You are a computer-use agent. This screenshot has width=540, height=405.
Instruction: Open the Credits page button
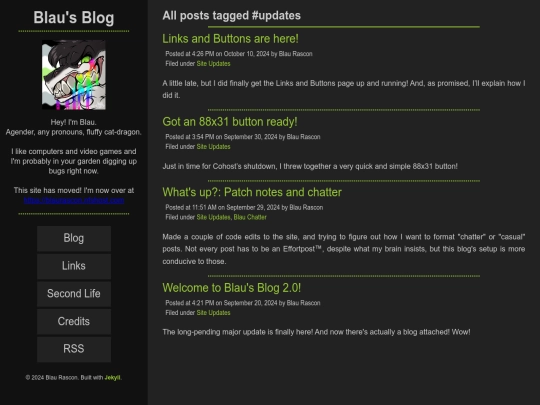pyautogui.click(x=74, y=321)
